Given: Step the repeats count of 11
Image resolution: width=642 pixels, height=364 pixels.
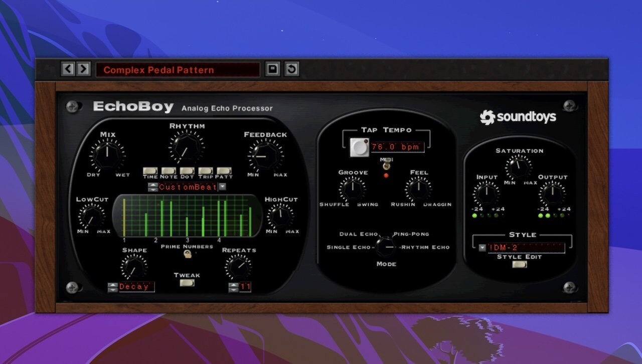Looking at the screenshot, I should tap(233, 287).
